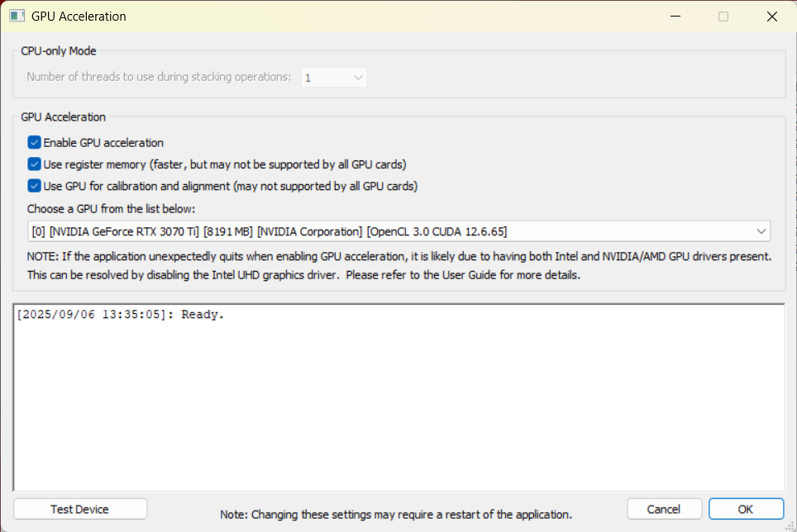
Task: Click the 'Enable GPU acceleration' label text
Action: 103,143
